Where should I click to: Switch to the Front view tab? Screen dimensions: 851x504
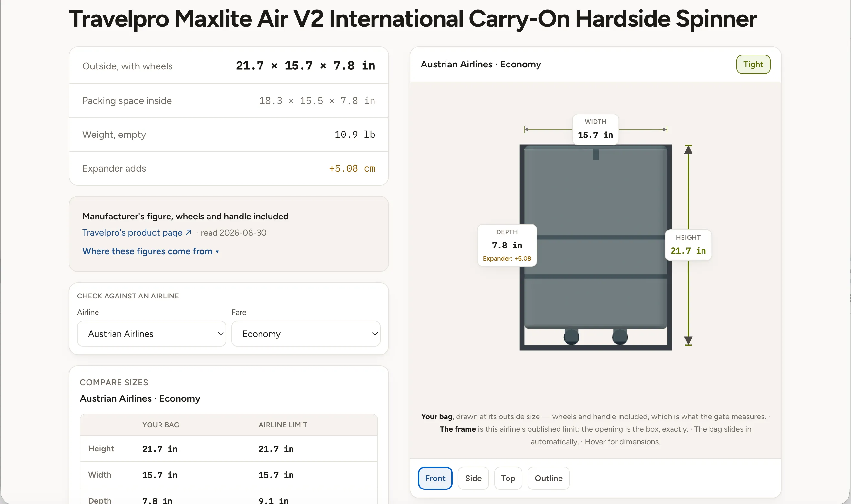[435, 478]
